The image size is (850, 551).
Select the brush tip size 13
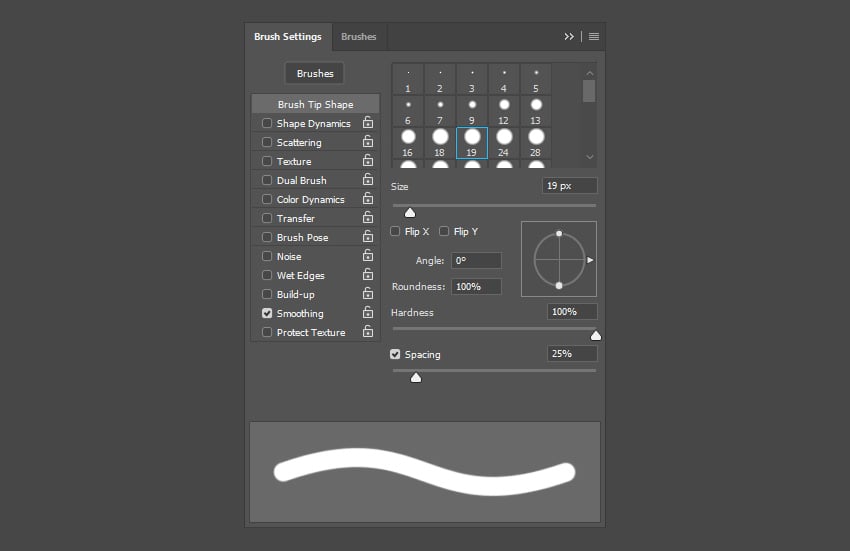pos(536,112)
